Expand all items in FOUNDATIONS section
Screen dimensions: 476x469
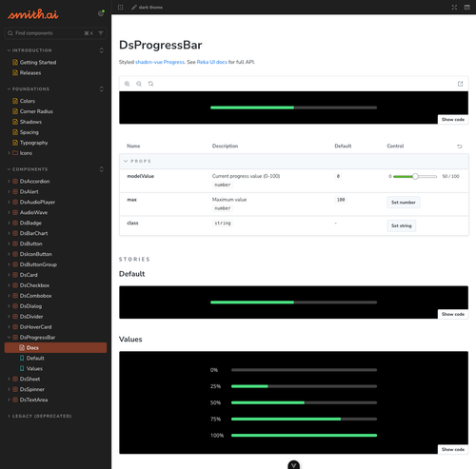click(x=101, y=89)
